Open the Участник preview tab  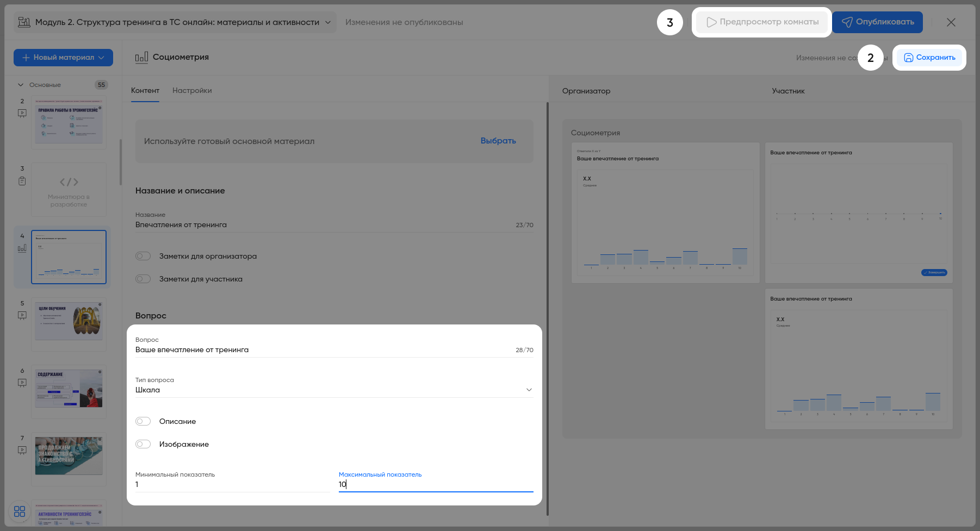(788, 91)
